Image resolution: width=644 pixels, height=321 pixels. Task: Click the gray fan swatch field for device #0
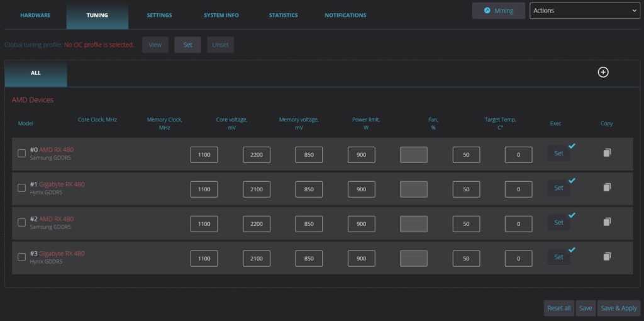pos(413,154)
